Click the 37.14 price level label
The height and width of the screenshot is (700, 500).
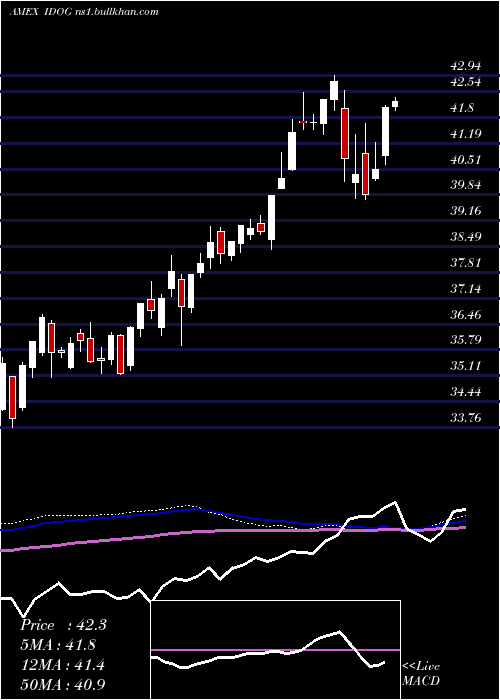(x=466, y=289)
